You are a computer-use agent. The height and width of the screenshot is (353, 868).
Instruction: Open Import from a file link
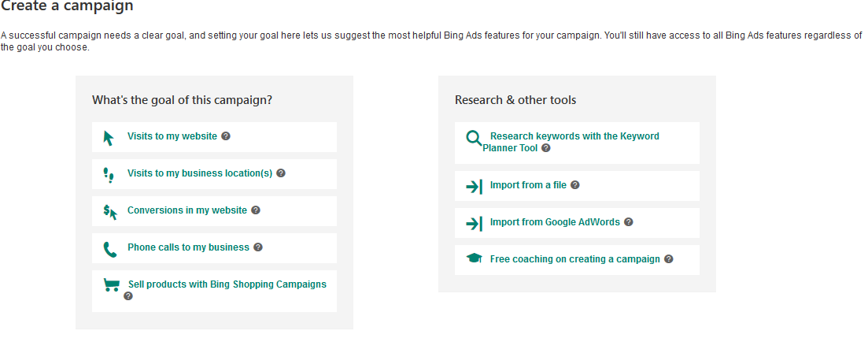tap(528, 185)
